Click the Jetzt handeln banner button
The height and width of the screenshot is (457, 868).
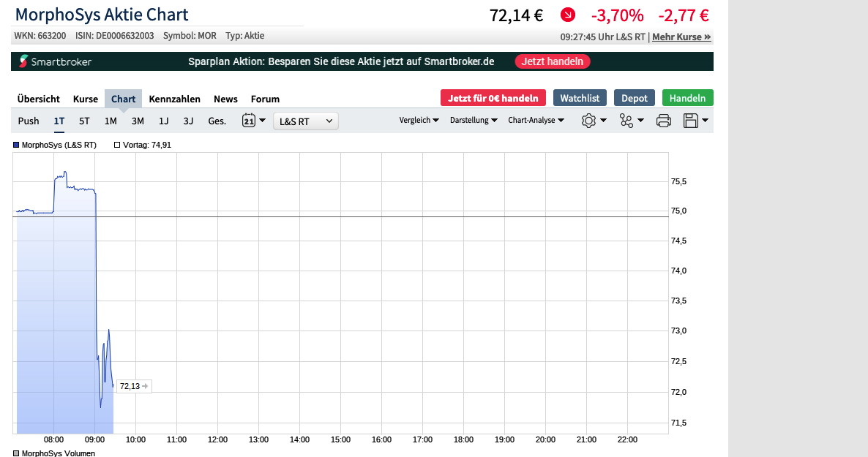tap(553, 61)
